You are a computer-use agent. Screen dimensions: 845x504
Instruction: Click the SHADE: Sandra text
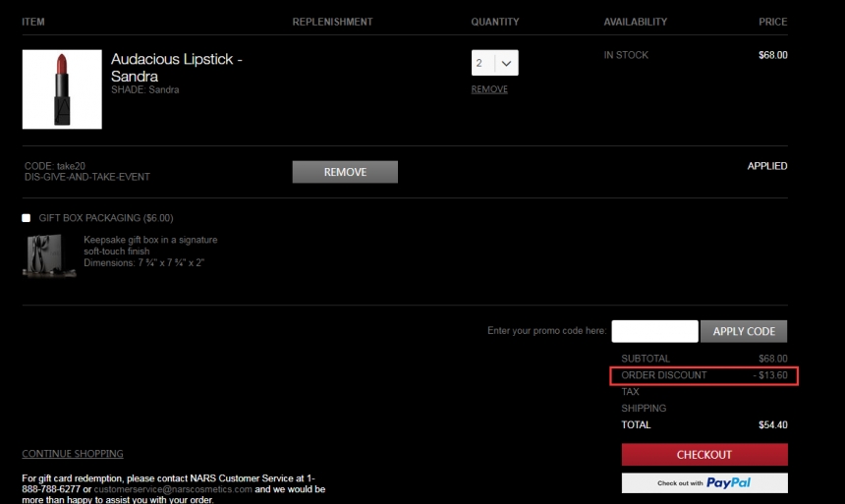point(145,90)
